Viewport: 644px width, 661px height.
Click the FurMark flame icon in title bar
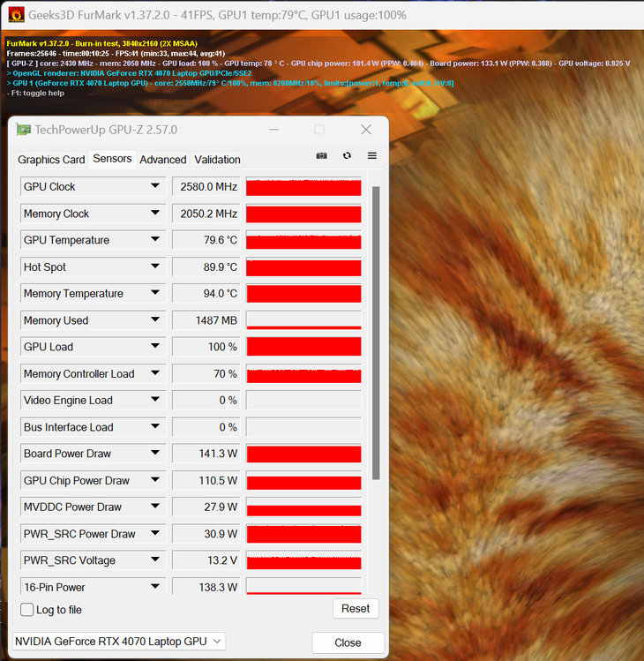16,15
